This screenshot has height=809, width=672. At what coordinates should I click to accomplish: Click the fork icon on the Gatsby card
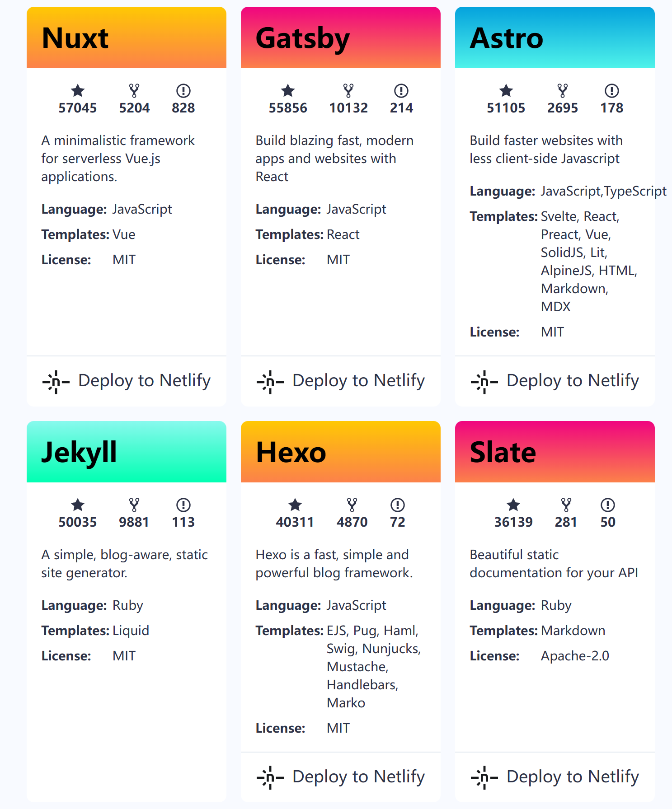(348, 91)
